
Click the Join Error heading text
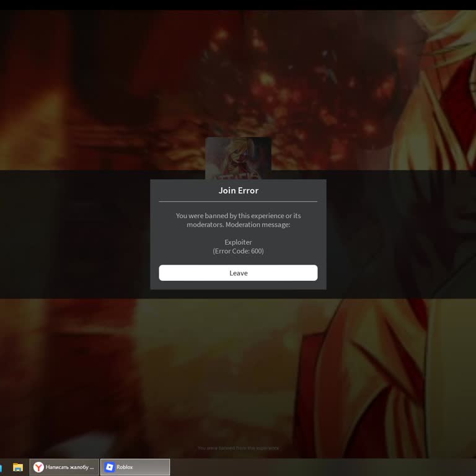tap(238, 190)
